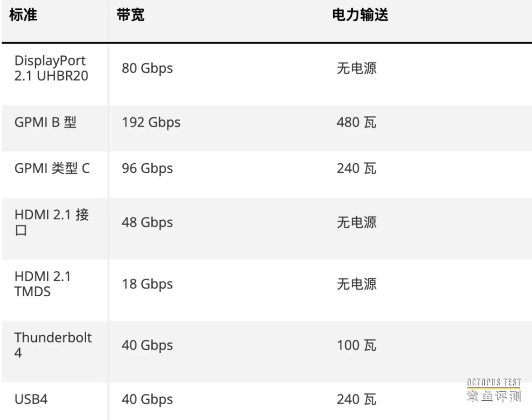Click the 48 Gbps bandwidth value
The width and height of the screenshot is (532, 420).
click(x=147, y=222)
